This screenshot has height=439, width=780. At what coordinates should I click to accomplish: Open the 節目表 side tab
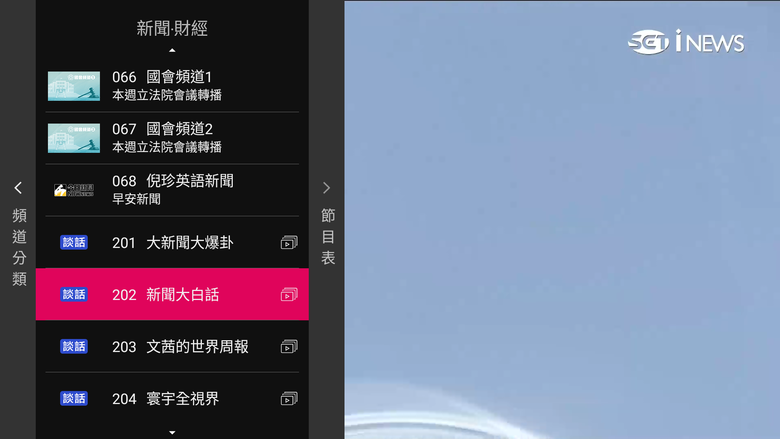click(x=328, y=237)
